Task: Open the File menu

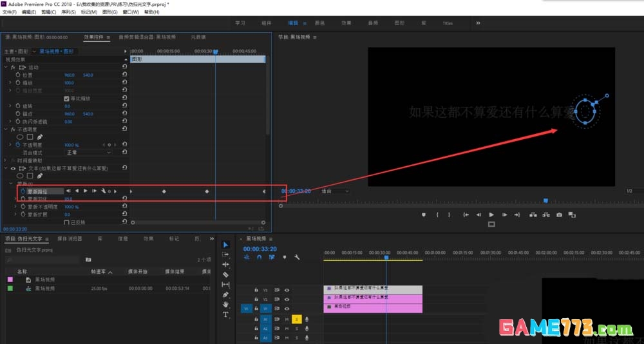Action: click(9, 12)
